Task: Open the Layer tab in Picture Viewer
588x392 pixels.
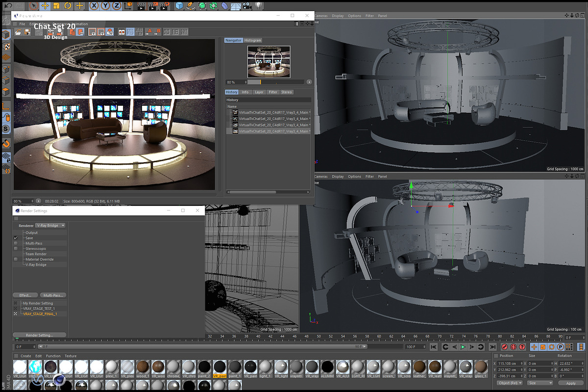Action: tap(259, 92)
